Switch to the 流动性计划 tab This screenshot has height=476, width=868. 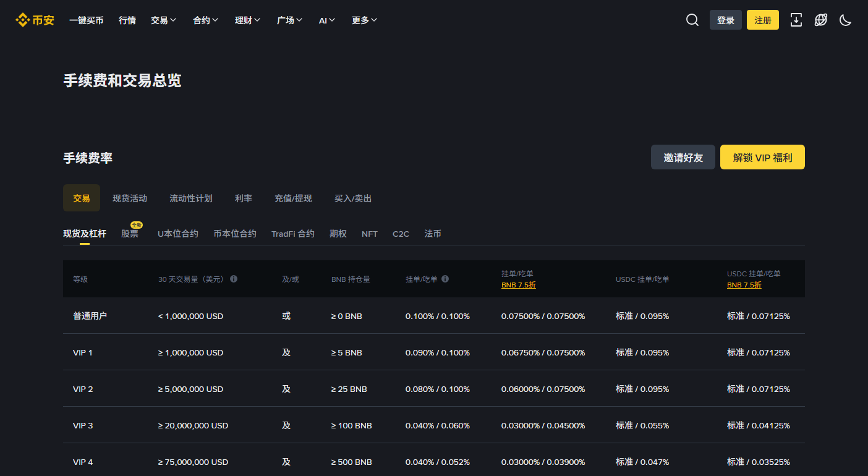(x=191, y=198)
